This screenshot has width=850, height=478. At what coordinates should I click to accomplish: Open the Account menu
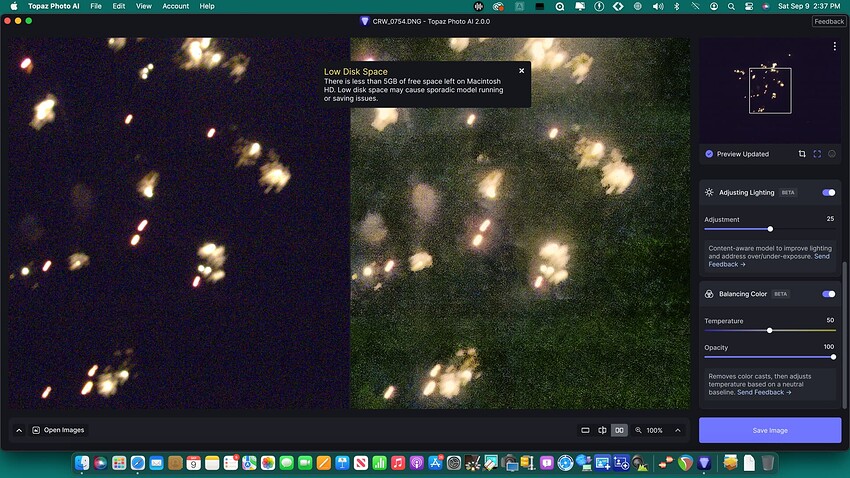coord(176,7)
